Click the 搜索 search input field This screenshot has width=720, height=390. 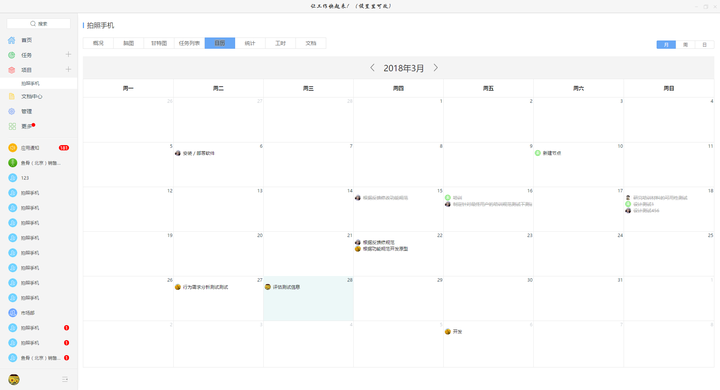39,23
